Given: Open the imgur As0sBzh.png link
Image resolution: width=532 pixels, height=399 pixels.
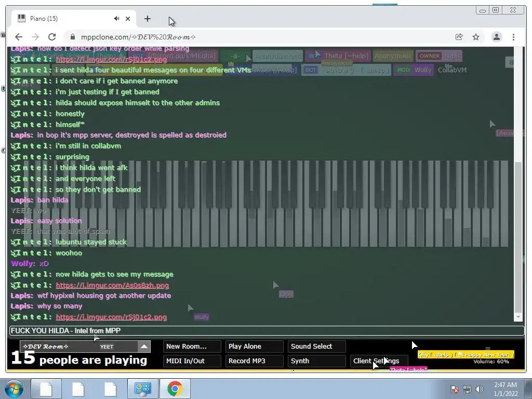Looking at the screenshot, I should point(112,285).
